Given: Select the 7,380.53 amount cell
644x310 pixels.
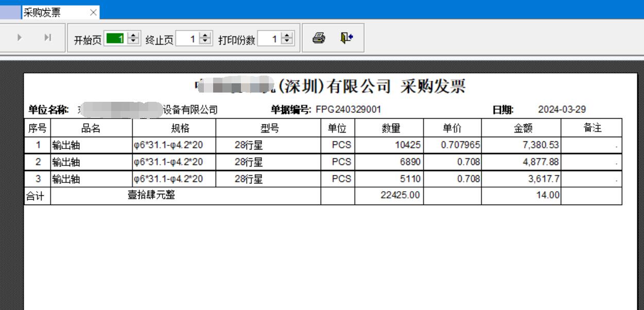Looking at the screenshot, I should pyautogui.click(x=521, y=145).
